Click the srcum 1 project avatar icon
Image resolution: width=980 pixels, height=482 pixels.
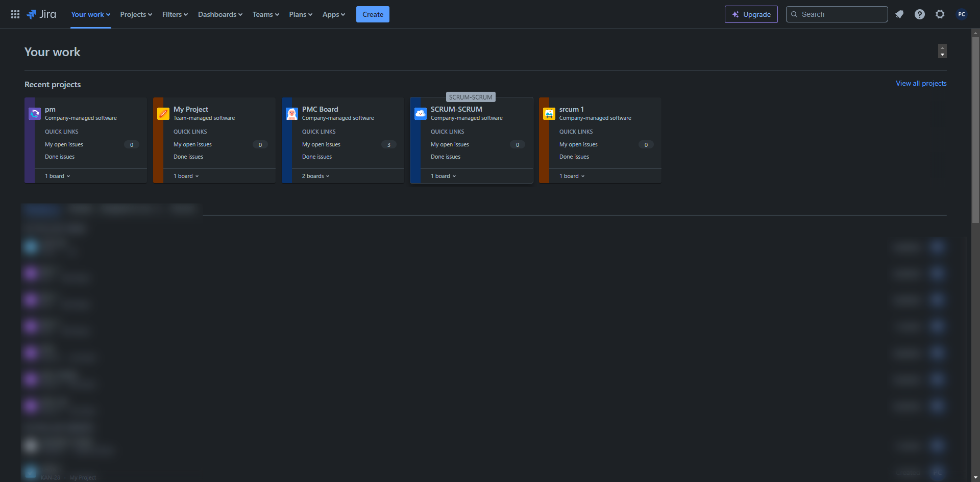[549, 114]
